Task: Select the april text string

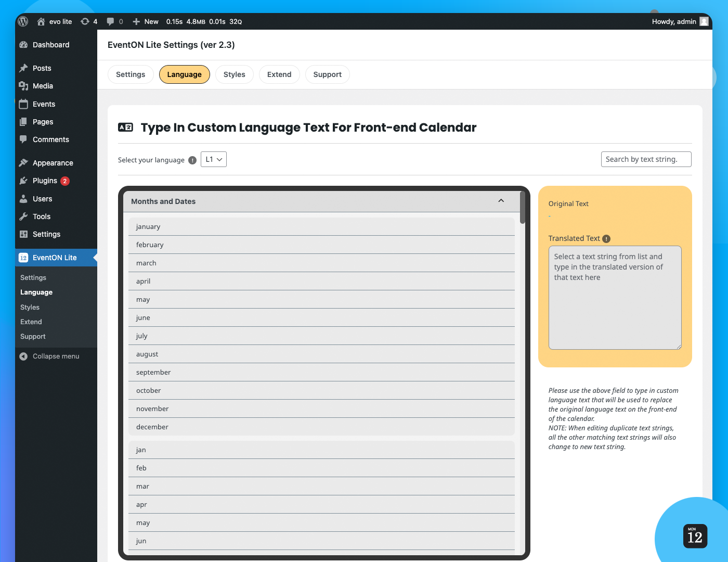Action: pyautogui.click(x=321, y=281)
